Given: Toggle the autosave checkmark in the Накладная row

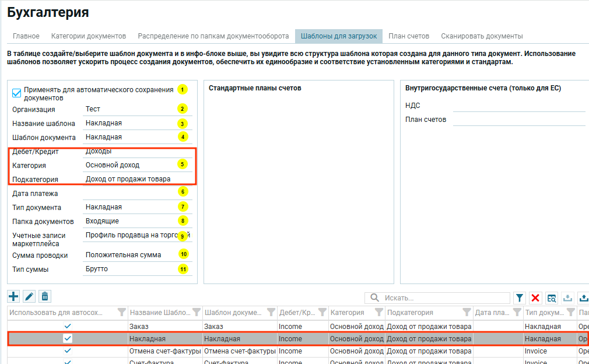Looking at the screenshot, I should pyautogui.click(x=68, y=338).
